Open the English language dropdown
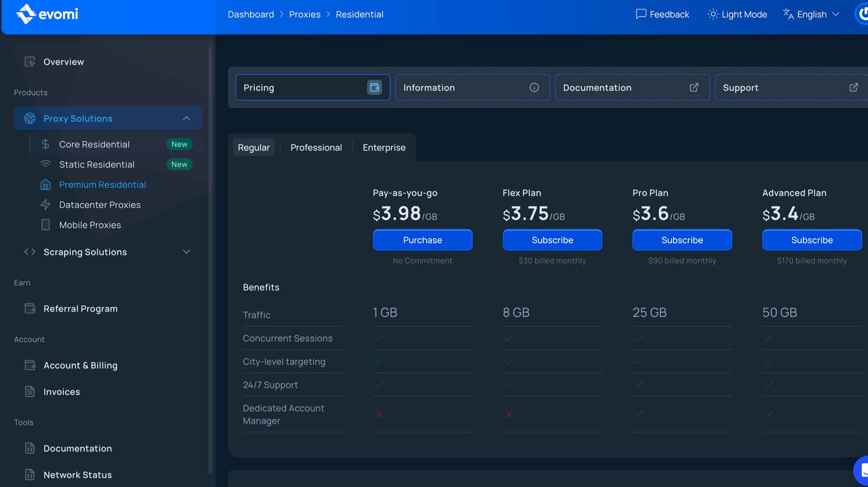 pos(811,14)
